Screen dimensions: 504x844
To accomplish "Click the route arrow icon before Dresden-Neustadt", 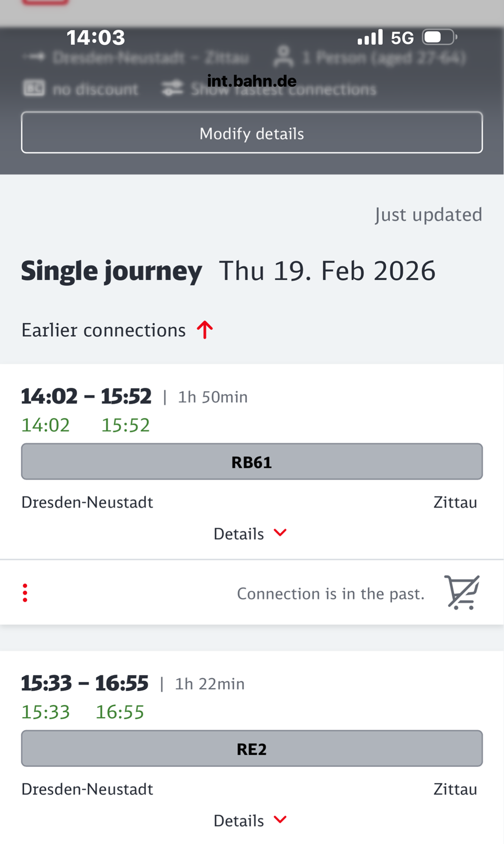I will [x=34, y=57].
